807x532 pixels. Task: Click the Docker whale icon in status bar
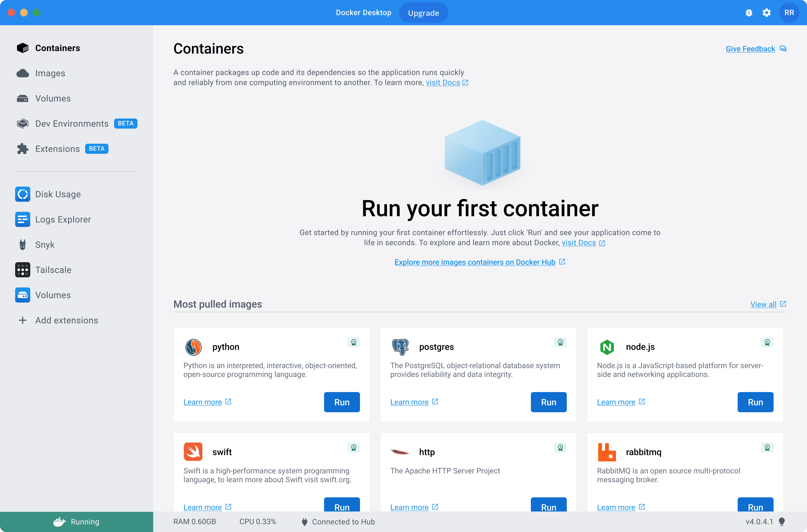[x=59, y=522]
